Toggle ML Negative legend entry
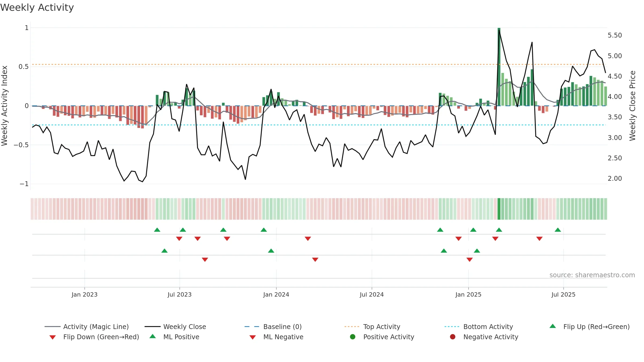Viewport: 644px width, 362px height. [x=276, y=337]
